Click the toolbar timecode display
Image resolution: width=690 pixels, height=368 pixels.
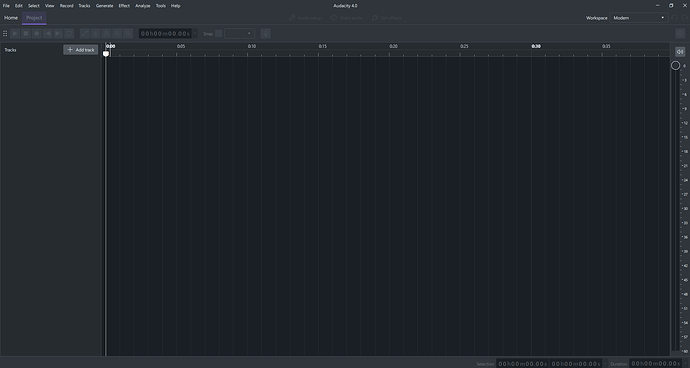pos(165,33)
